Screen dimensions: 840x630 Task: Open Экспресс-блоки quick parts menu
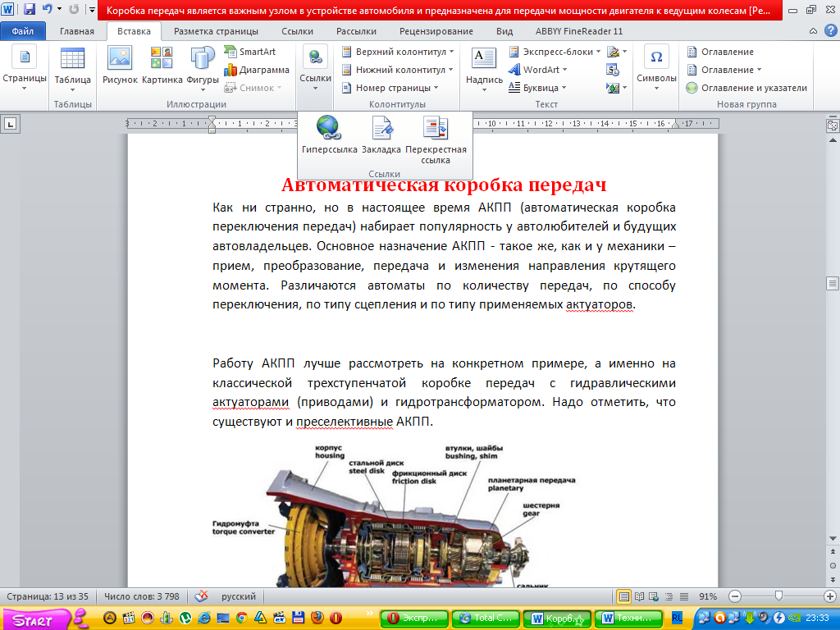click(555, 52)
